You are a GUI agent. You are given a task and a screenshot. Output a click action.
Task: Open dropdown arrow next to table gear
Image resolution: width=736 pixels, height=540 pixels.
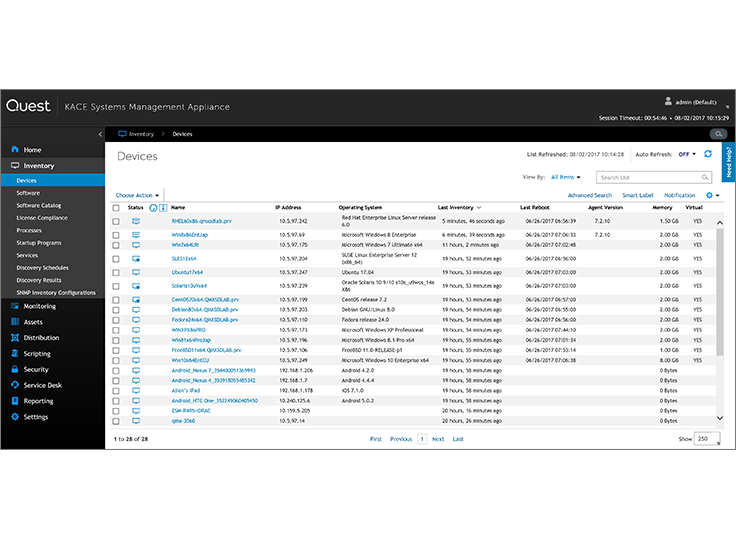(717, 195)
